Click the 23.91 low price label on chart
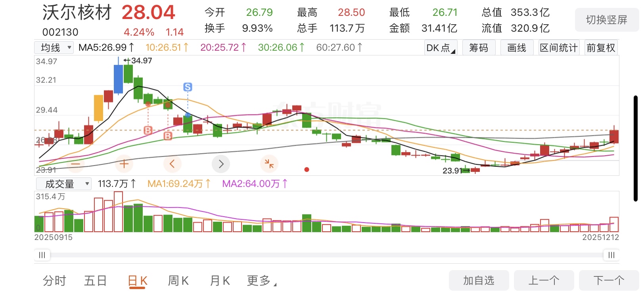Image resolution: width=644 pixels, height=297 pixels. 452,171
